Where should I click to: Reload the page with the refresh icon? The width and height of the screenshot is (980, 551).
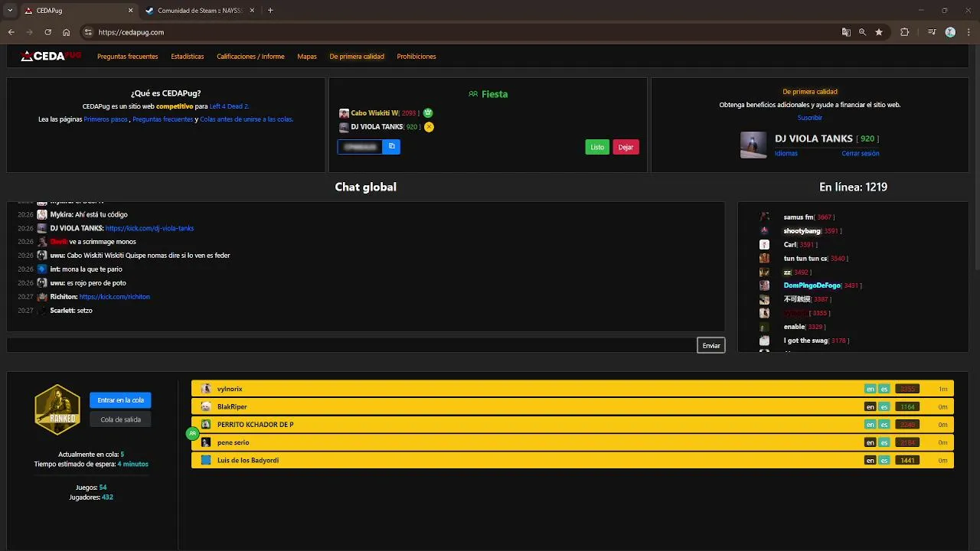coord(47,32)
